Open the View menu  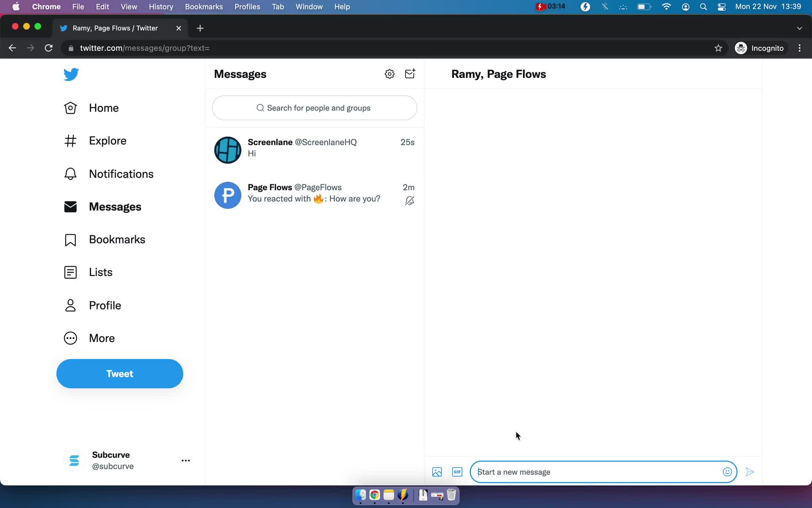pyautogui.click(x=129, y=7)
